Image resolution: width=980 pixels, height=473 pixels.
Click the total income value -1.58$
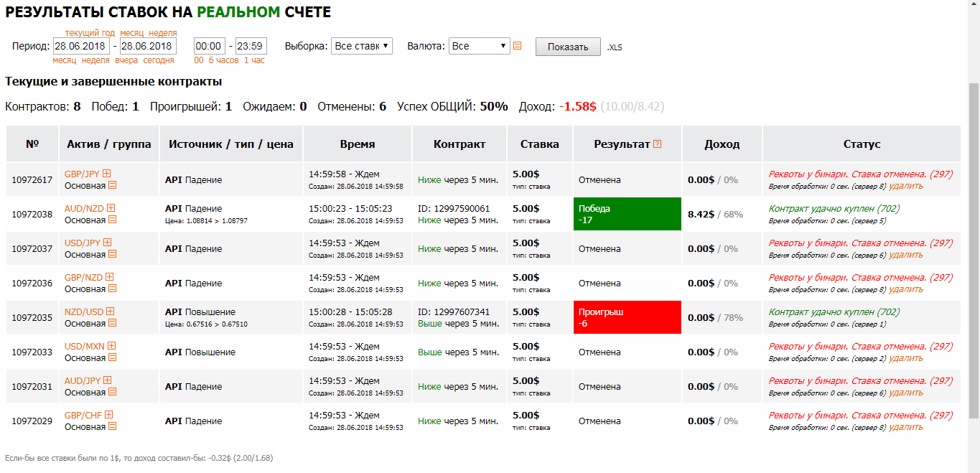(578, 106)
